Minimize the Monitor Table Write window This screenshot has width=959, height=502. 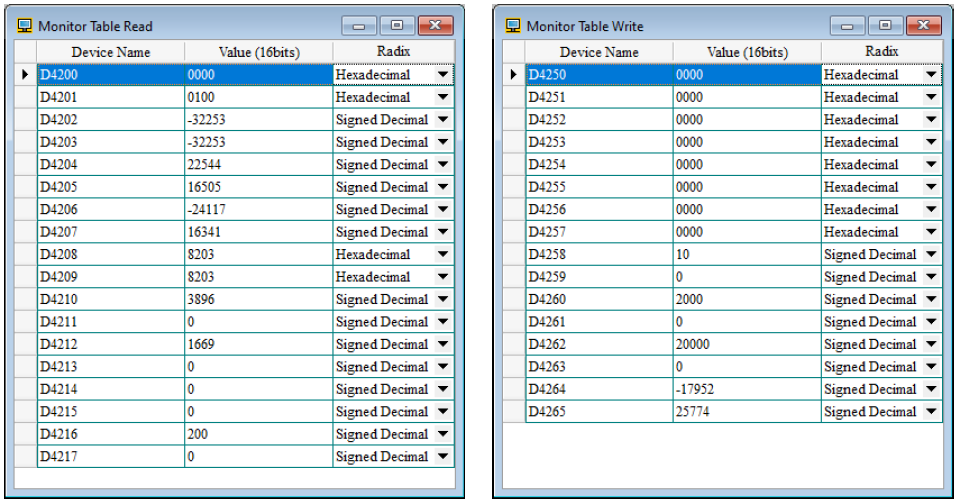pos(847,26)
